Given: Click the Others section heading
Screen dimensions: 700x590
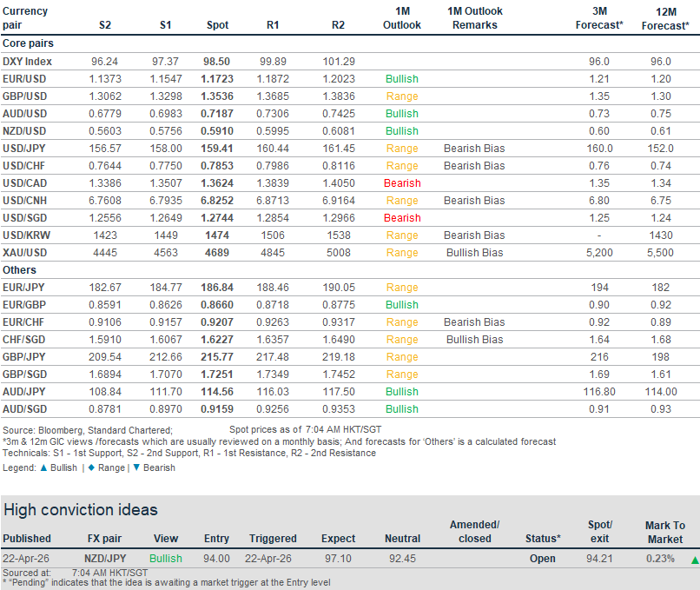Looking at the screenshot, I should (19, 270).
